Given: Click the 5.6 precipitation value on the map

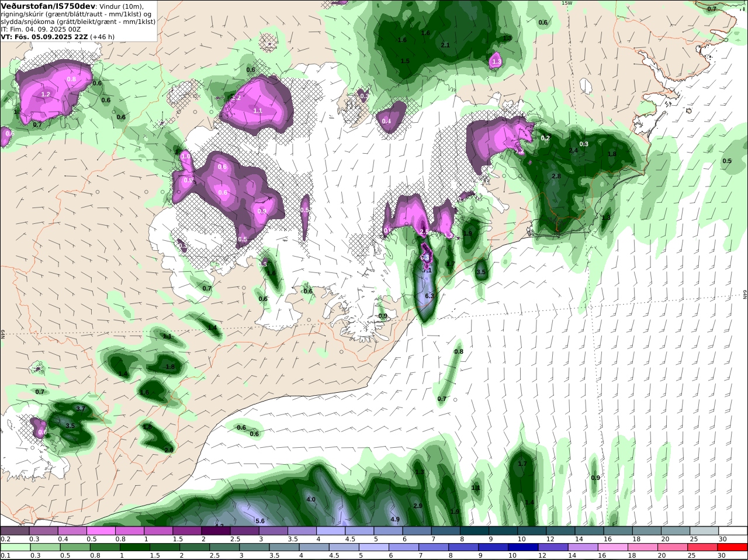Looking at the screenshot, I should (261, 521).
